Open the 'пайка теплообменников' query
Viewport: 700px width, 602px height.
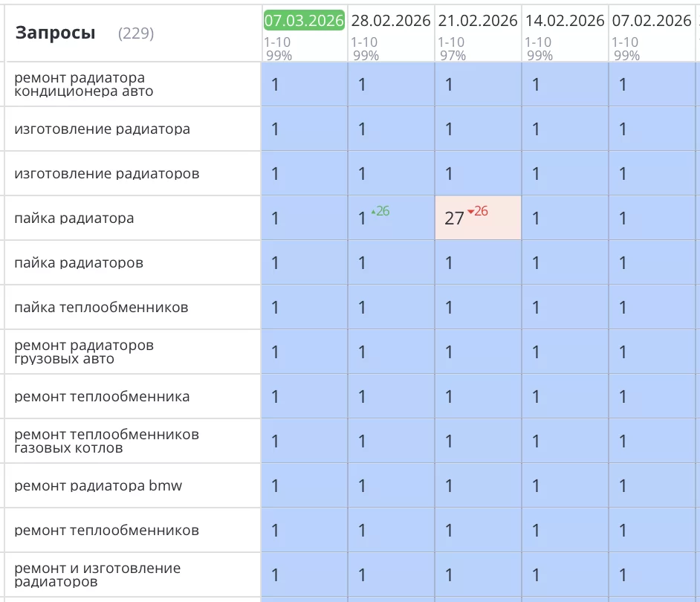[101, 308]
